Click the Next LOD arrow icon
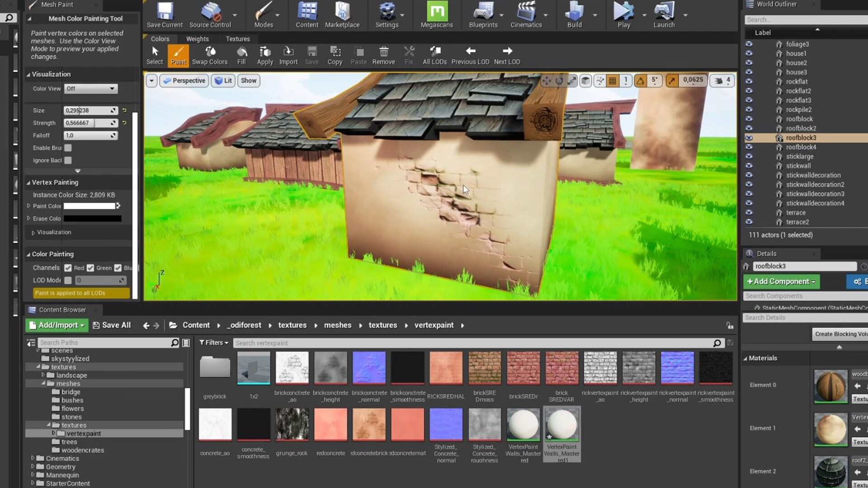The image size is (868, 488). click(x=506, y=51)
